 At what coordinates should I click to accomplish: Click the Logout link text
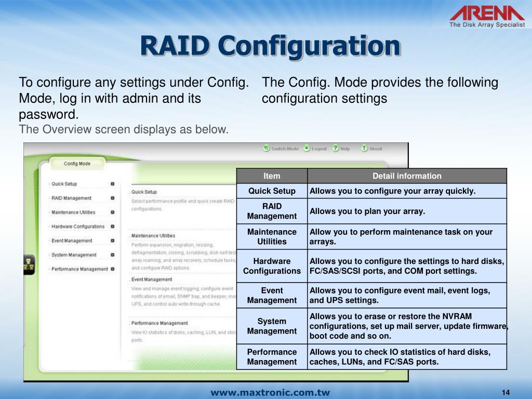coord(319,149)
